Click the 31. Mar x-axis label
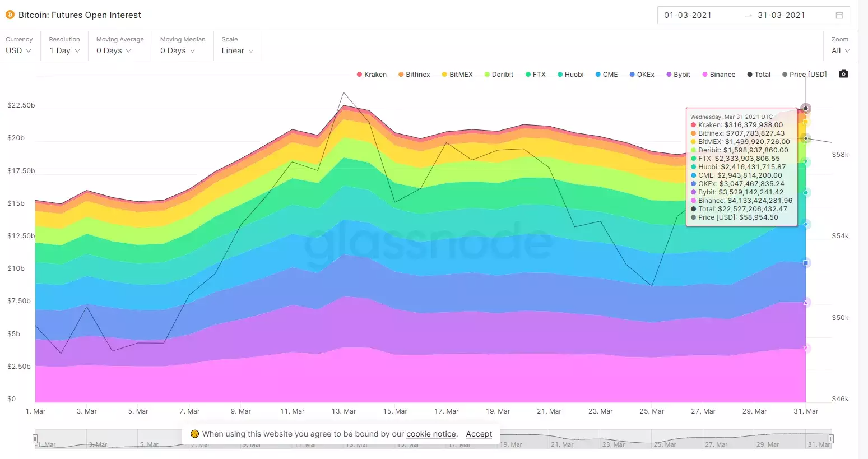868x459 pixels. (x=806, y=411)
